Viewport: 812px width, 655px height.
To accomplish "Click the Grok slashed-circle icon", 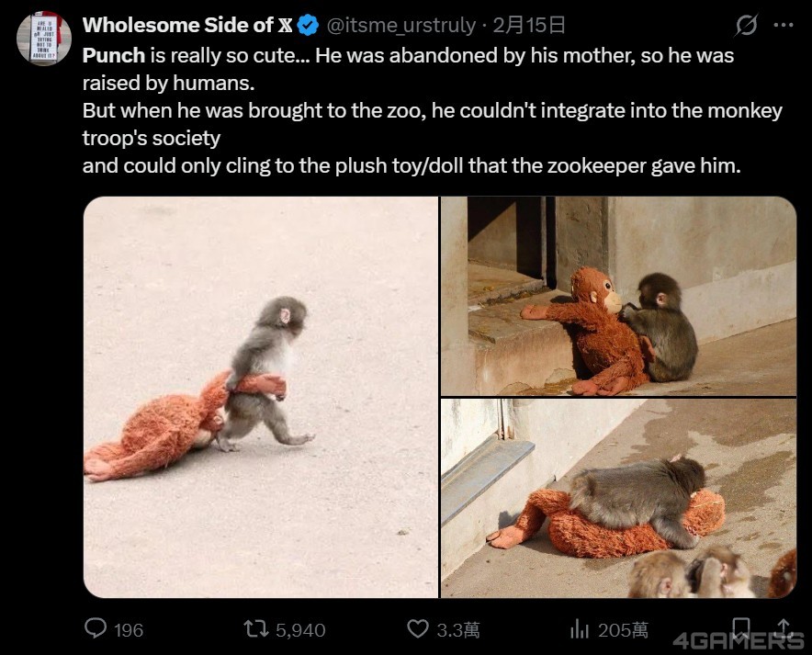I will pyautogui.click(x=747, y=25).
